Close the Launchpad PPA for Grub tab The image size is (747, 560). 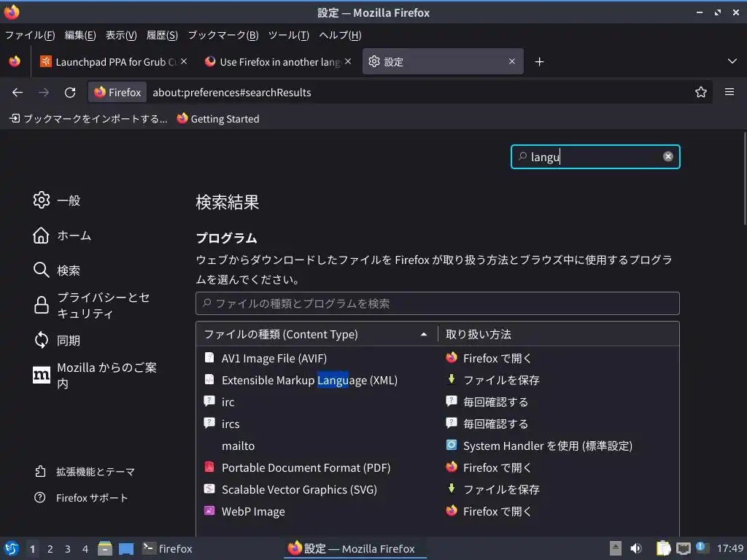coord(184,61)
